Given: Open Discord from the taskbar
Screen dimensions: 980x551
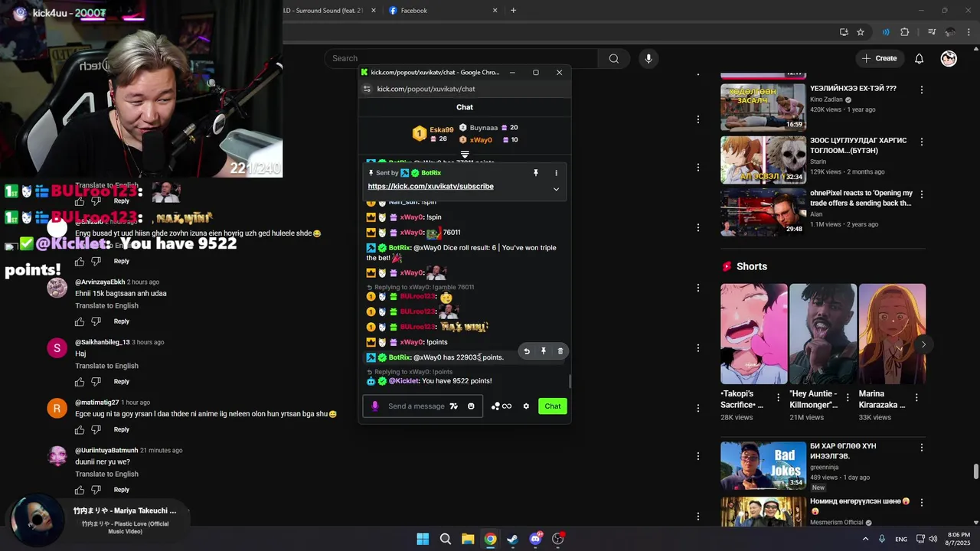Looking at the screenshot, I should click(536, 539).
